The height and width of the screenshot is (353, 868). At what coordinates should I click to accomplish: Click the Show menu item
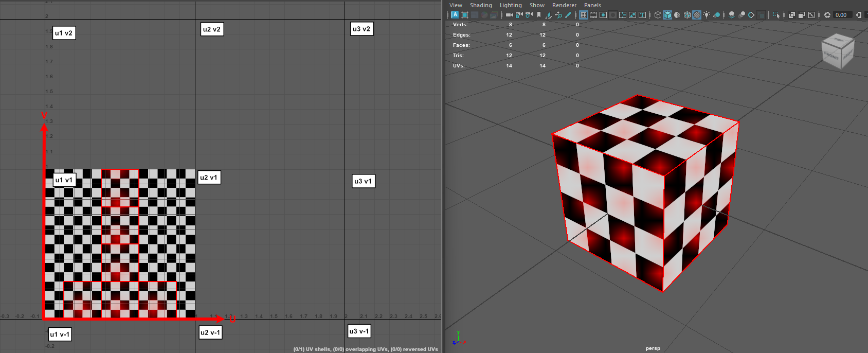click(x=537, y=5)
